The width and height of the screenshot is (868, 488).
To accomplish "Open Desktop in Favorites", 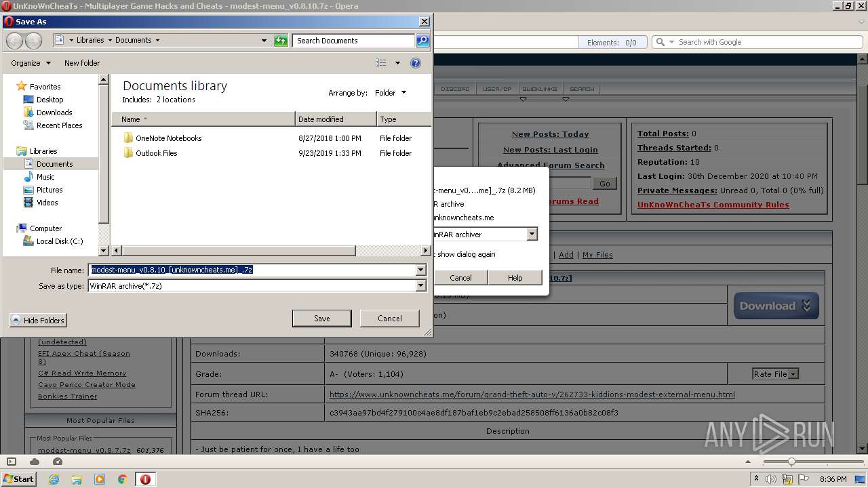I will coord(50,100).
